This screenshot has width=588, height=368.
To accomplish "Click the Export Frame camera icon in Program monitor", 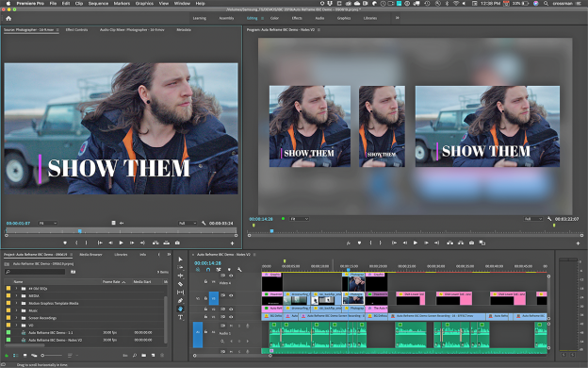I will 471,243.
